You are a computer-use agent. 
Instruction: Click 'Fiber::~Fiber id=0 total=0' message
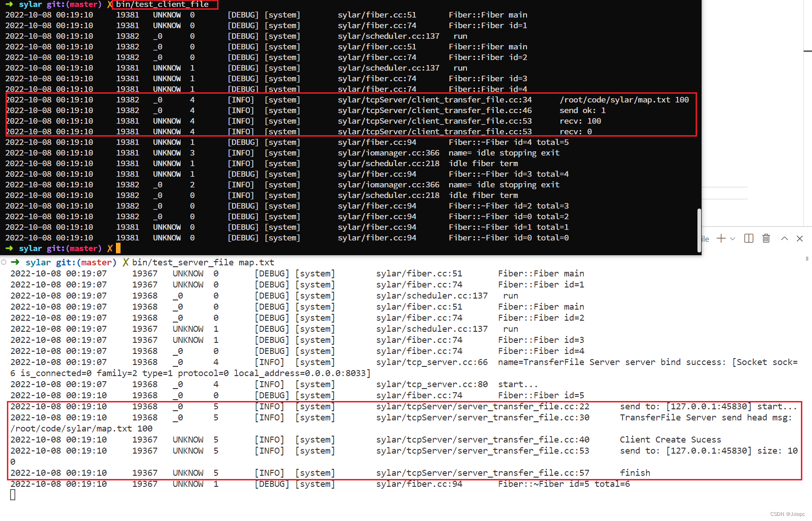[509, 238]
